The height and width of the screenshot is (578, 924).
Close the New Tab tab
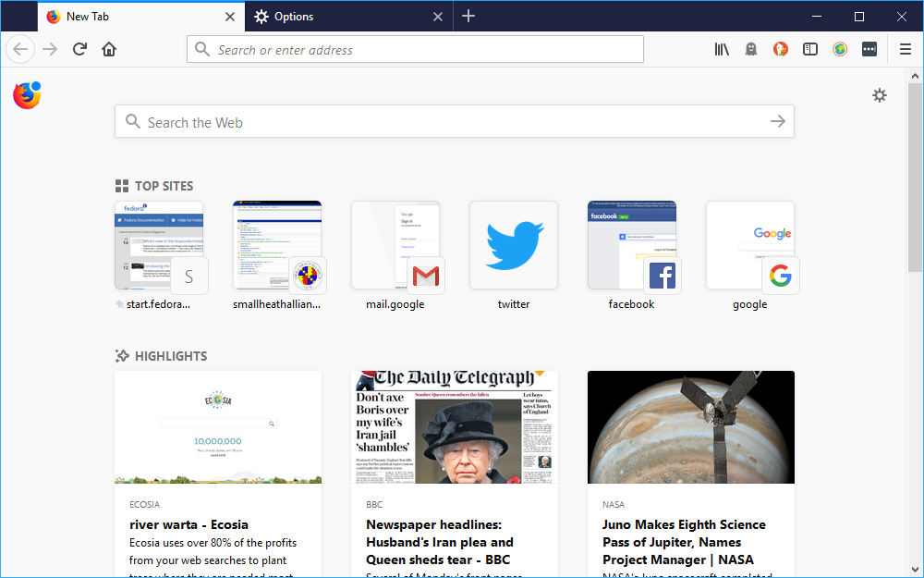(x=230, y=17)
